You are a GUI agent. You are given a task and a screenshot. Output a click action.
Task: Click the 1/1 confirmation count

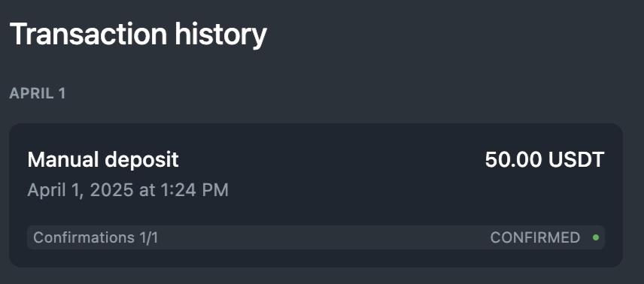pos(148,237)
